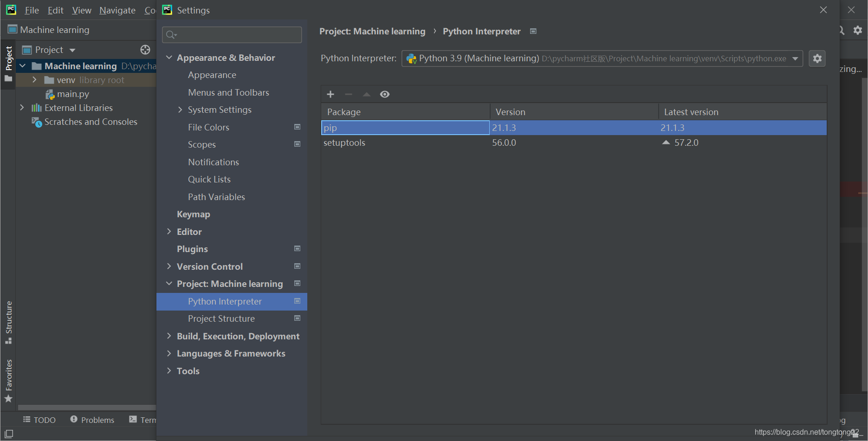The height and width of the screenshot is (441, 868).
Task: Click the add package plus icon
Action: [x=330, y=94]
